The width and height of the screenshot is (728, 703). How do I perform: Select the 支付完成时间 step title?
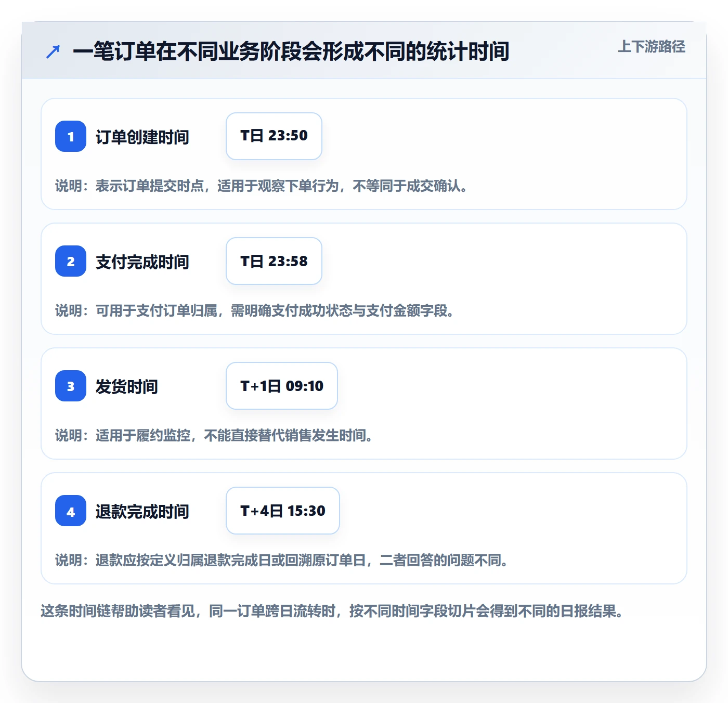(x=142, y=262)
